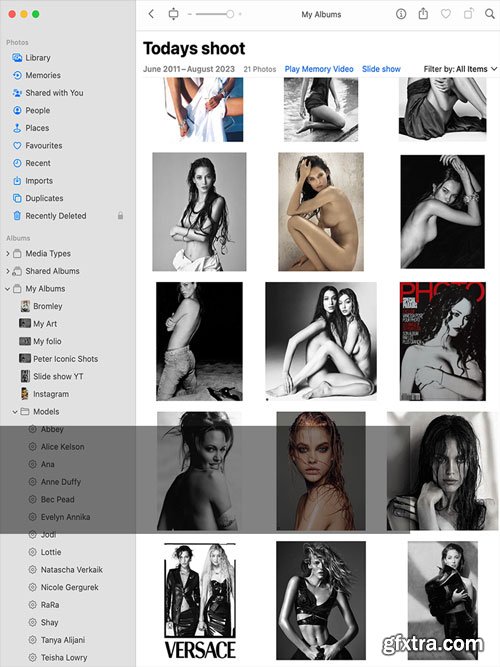Screen dimensions: 500x667
Task: Collapse the My Albums folder
Action: tap(8, 289)
